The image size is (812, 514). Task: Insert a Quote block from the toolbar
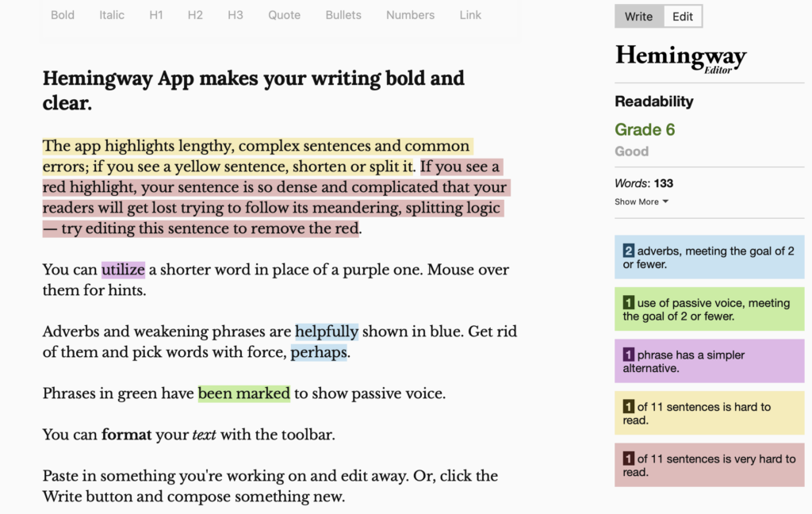pos(284,15)
